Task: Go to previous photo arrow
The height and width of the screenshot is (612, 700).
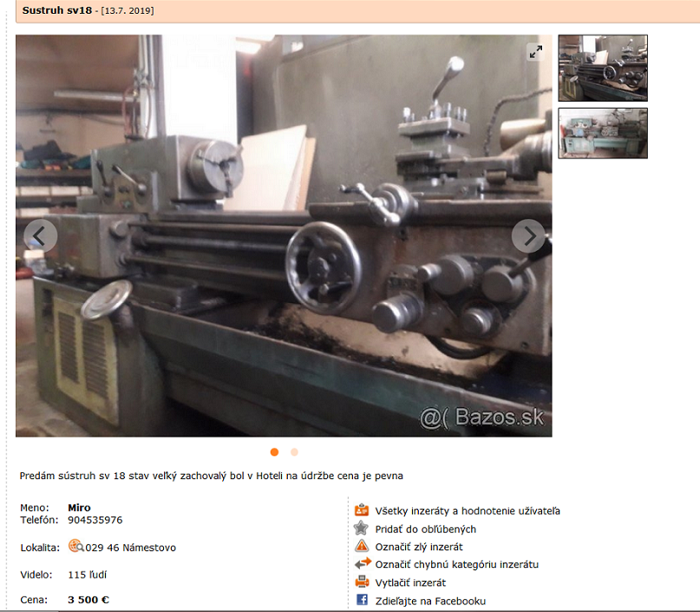Action: pos(40,235)
